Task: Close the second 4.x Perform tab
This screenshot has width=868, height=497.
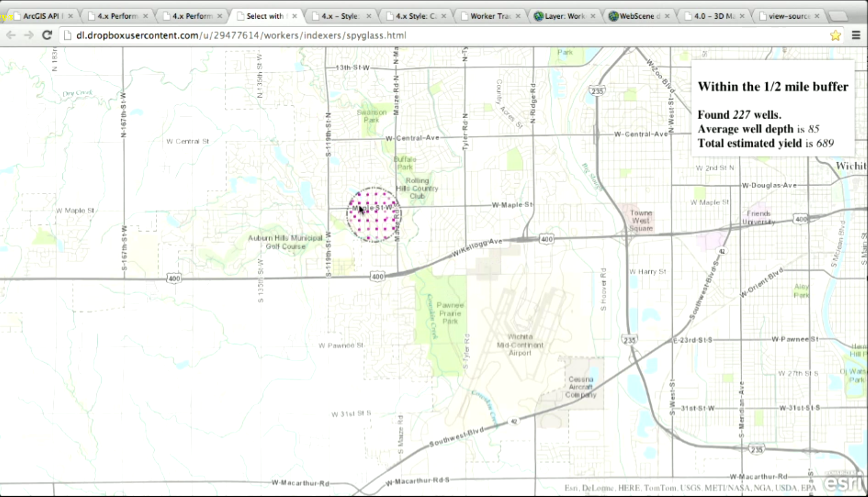Action: (x=220, y=16)
